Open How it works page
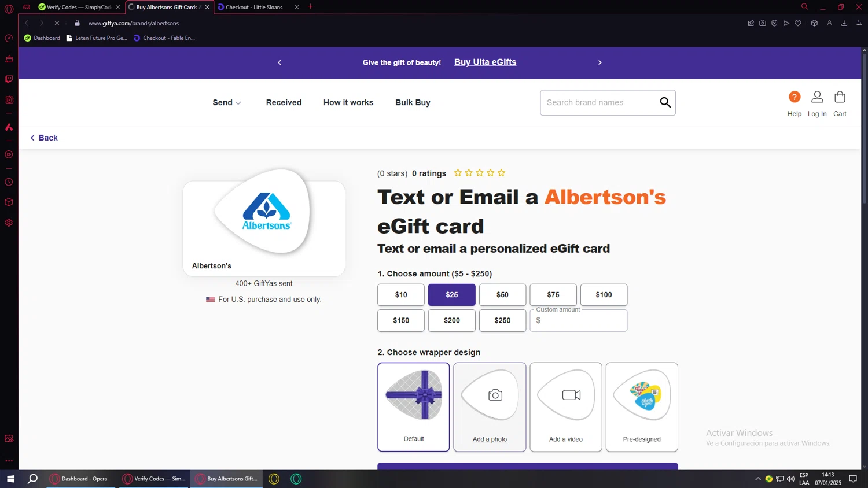Screen dimensions: 868x488 coord(348,102)
